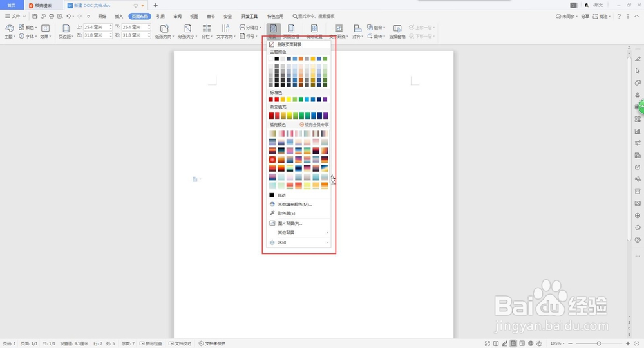
Task: Open the 审阅 (Review) ribbon tab
Action: tap(178, 17)
